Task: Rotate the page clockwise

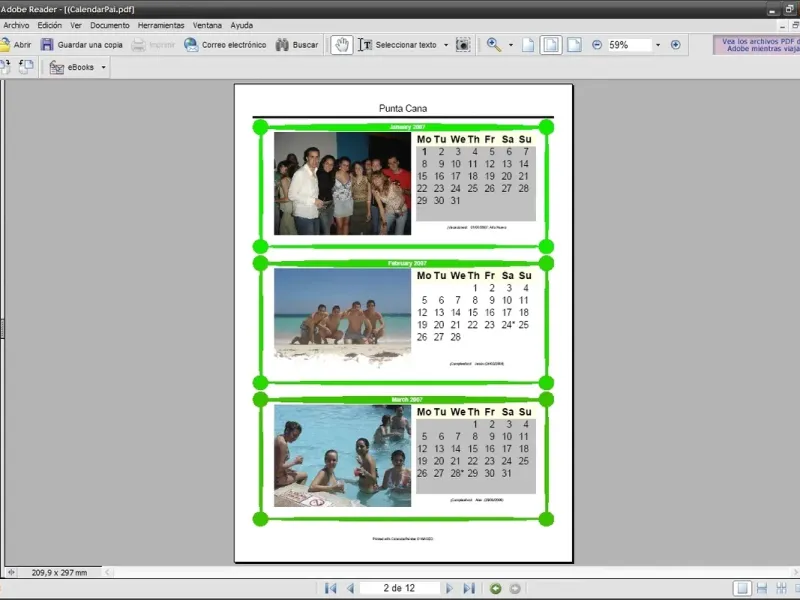Action: tap(5, 67)
